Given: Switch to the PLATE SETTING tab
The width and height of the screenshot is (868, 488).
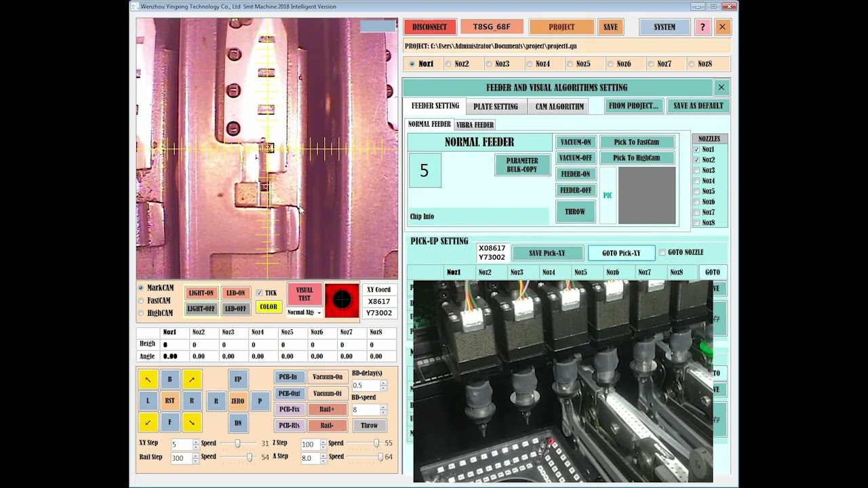Looking at the screenshot, I should point(496,106).
